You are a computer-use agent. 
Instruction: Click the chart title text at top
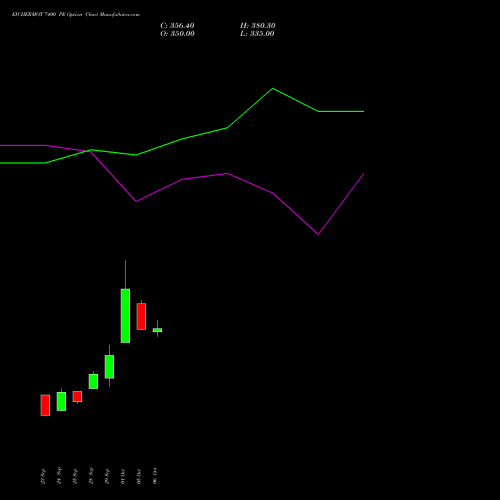[x=76, y=15]
